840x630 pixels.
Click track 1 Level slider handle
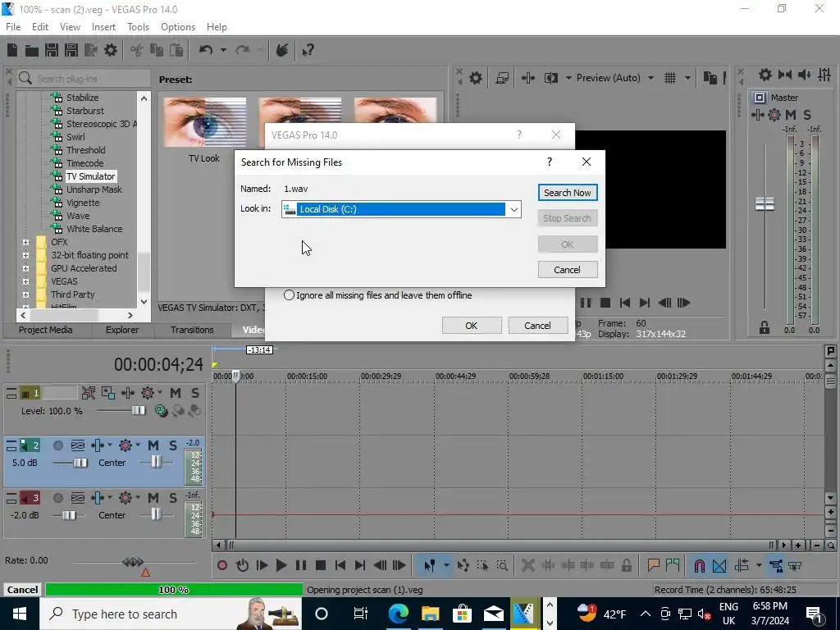[x=138, y=410]
